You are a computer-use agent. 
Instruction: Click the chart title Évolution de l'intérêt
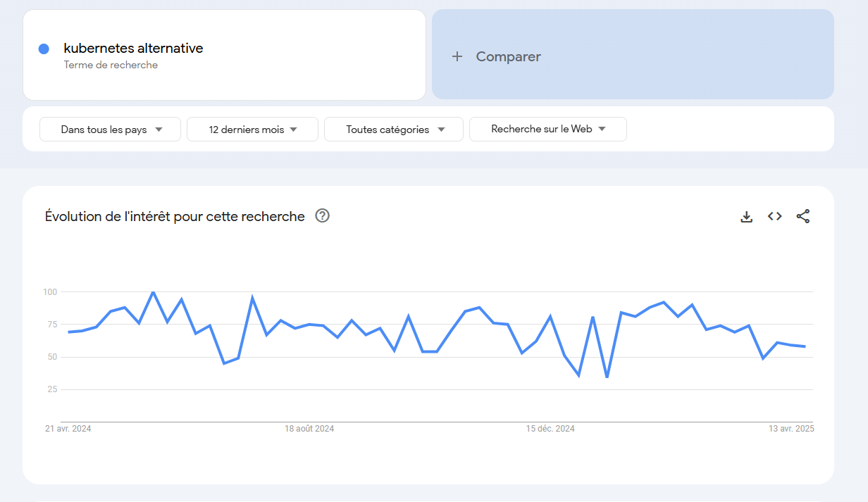(x=175, y=217)
